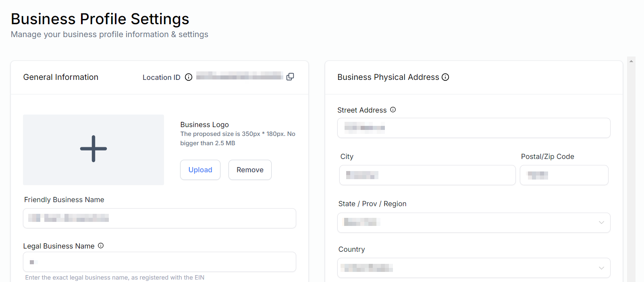The height and width of the screenshot is (282, 644).
Task: Select the Street Address input field
Action: coord(474,128)
